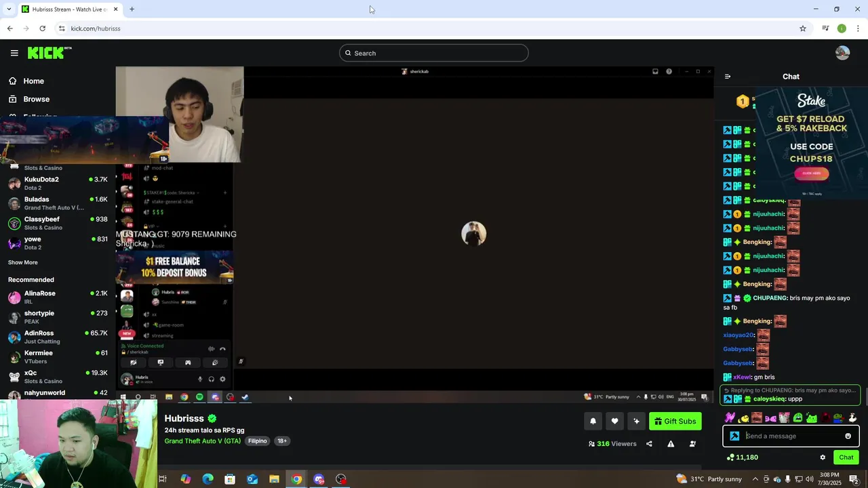Select the Hubrisss Stream browser tab
Screen dimensions: 868x488
(69, 9)
